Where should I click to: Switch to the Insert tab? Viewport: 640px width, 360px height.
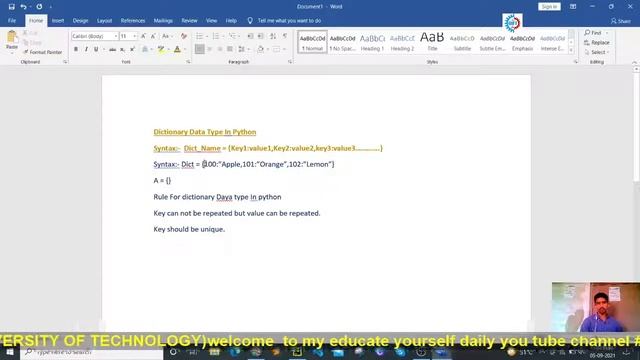[58, 20]
